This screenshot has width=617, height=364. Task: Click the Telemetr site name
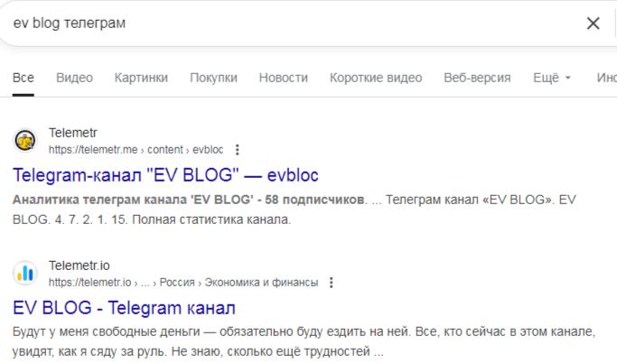pos(70,134)
